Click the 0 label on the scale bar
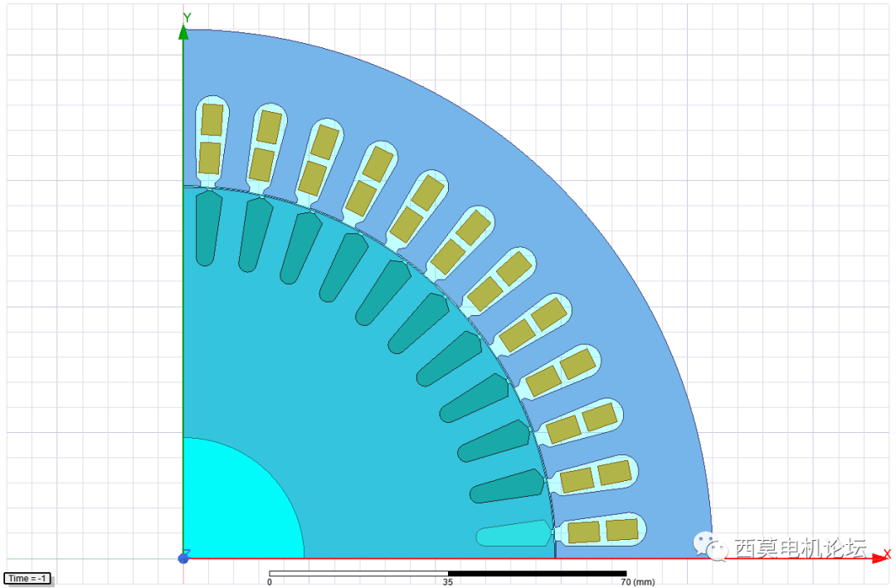The width and height of the screenshot is (896, 588). [x=270, y=581]
